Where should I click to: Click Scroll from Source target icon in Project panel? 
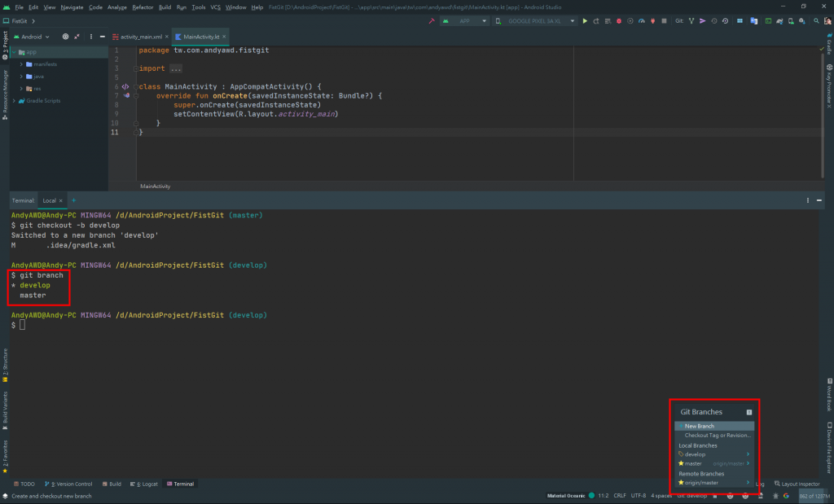(65, 37)
